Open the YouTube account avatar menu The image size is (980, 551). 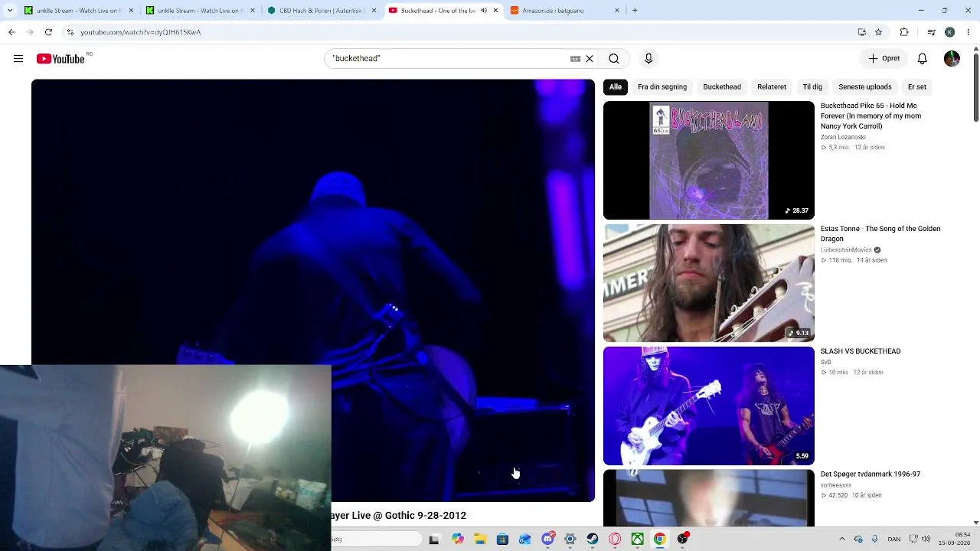click(x=952, y=59)
